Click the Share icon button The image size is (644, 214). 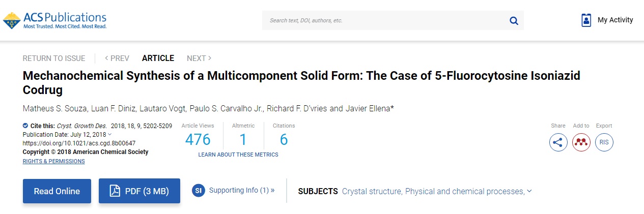(x=558, y=142)
